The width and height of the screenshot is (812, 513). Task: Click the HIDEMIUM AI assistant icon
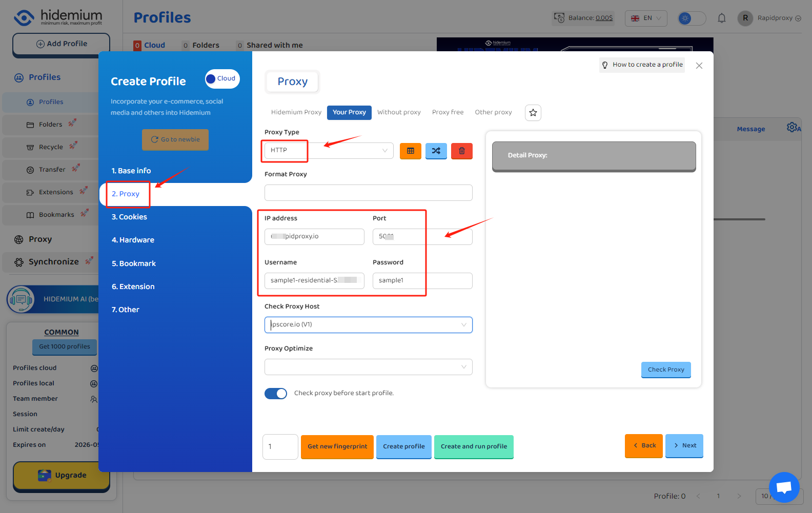point(21,299)
